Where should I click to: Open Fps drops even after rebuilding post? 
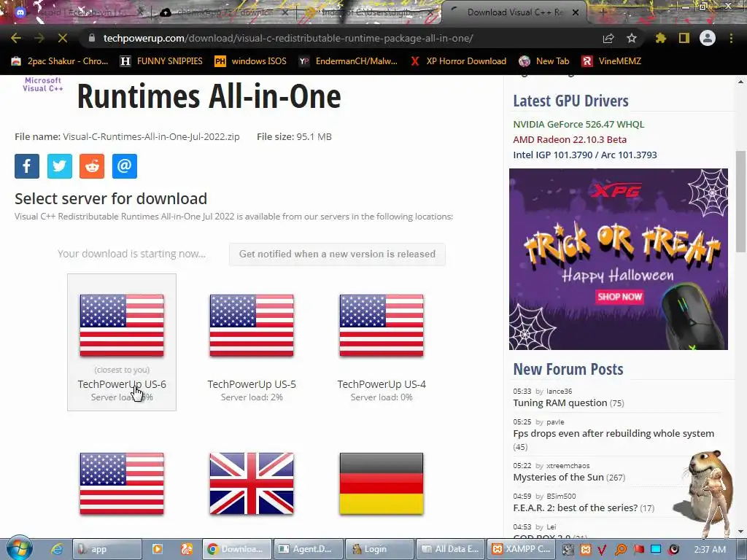pyautogui.click(x=614, y=433)
